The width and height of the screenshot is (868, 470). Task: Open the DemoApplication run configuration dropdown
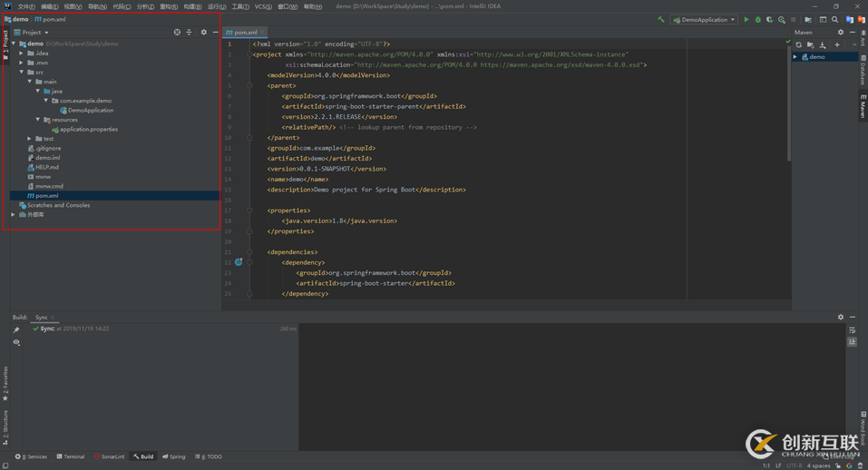tap(706, 19)
